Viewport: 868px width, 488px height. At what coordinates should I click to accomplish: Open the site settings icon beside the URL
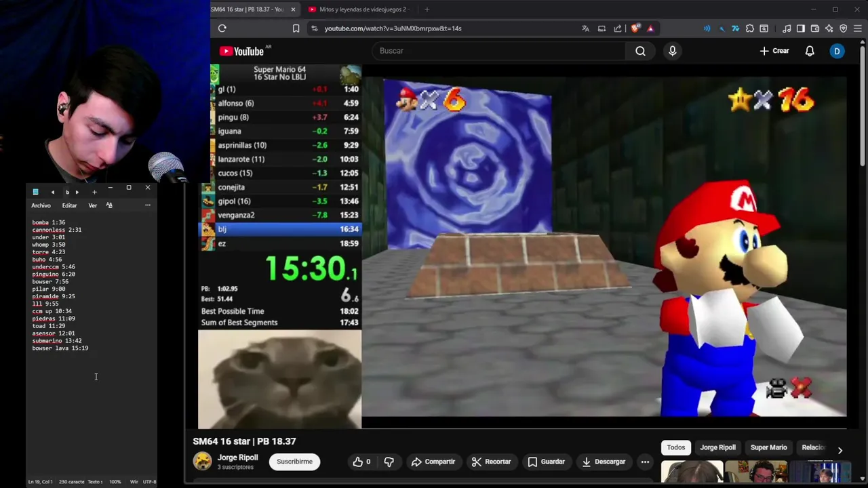(313, 28)
